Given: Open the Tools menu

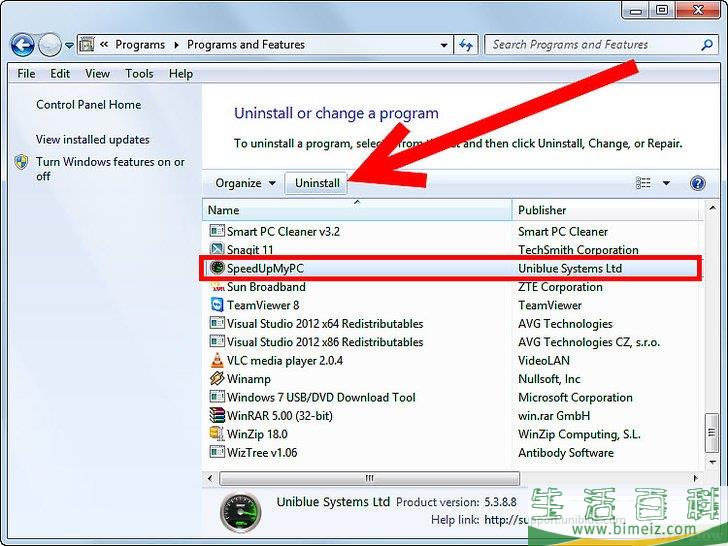Looking at the screenshot, I should click(139, 73).
